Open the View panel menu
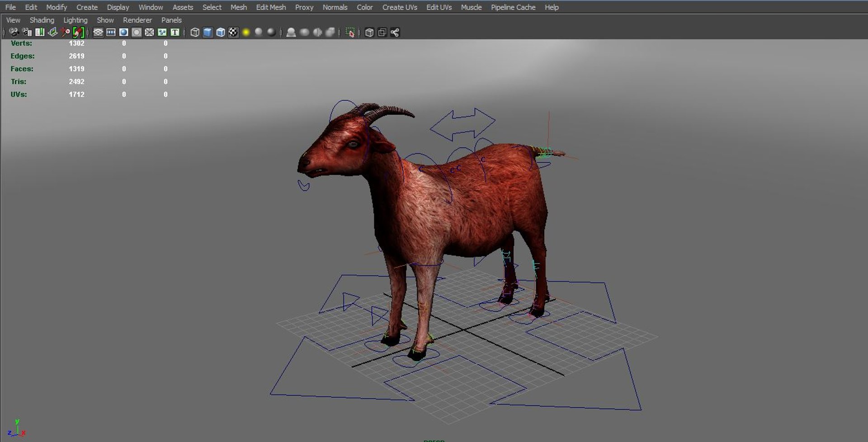Screen dimensions: 868x442 (x=13, y=20)
